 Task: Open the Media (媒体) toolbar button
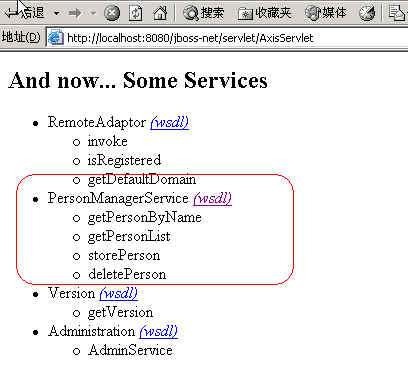pyautogui.click(x=326, y=13)
